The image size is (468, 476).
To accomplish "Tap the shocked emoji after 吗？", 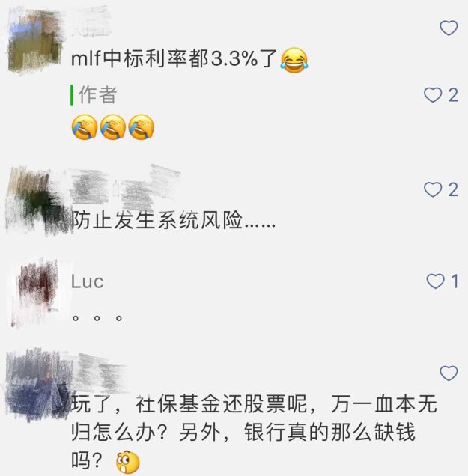I will pyautogui.click(x=128, y=462).
